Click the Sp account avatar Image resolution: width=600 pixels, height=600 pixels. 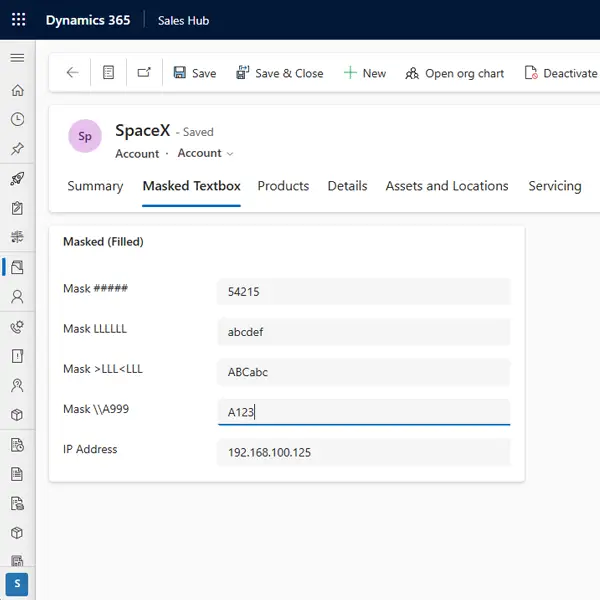pyautogui.click(x=85, y=136)
